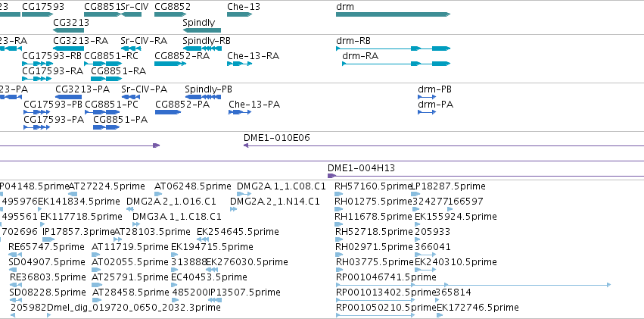Select EST RH57160.5prime
This screenshot has height=319, width=644.
pyautogui.click(x=373, y=186)
